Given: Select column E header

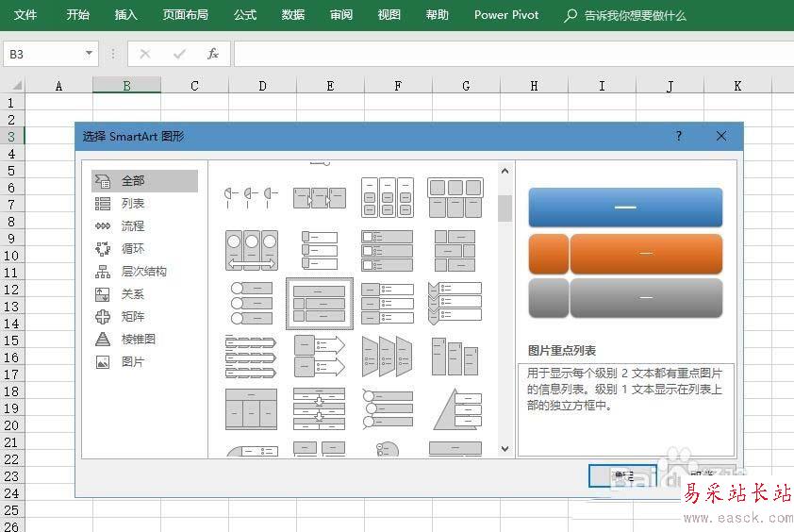Looking at the screenshot, I should click(330, 86).
